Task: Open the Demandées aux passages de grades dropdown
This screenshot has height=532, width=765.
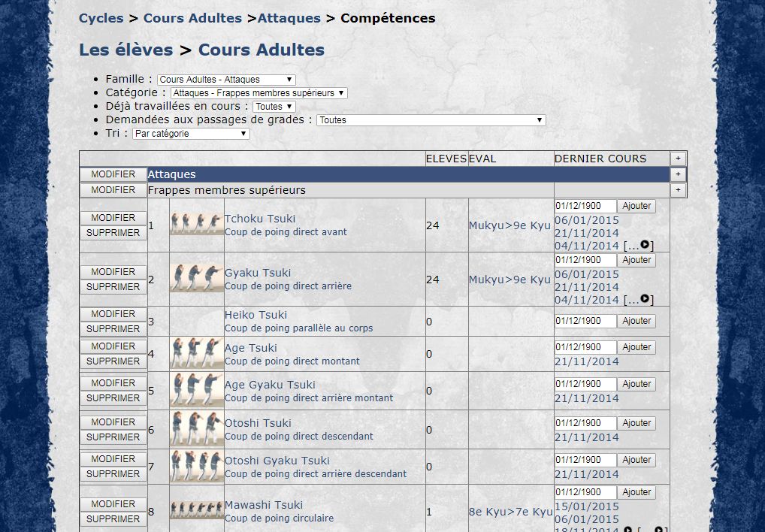Action: click(431, 120)
